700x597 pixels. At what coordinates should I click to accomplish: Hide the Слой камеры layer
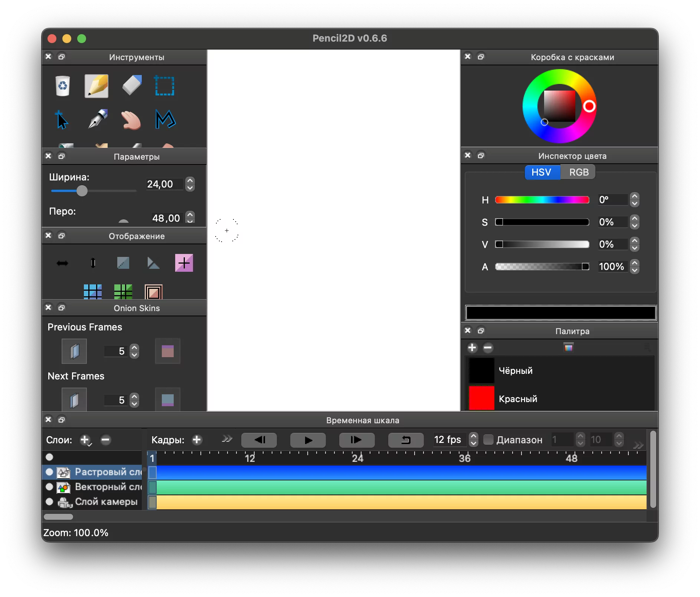click(49, 502)
